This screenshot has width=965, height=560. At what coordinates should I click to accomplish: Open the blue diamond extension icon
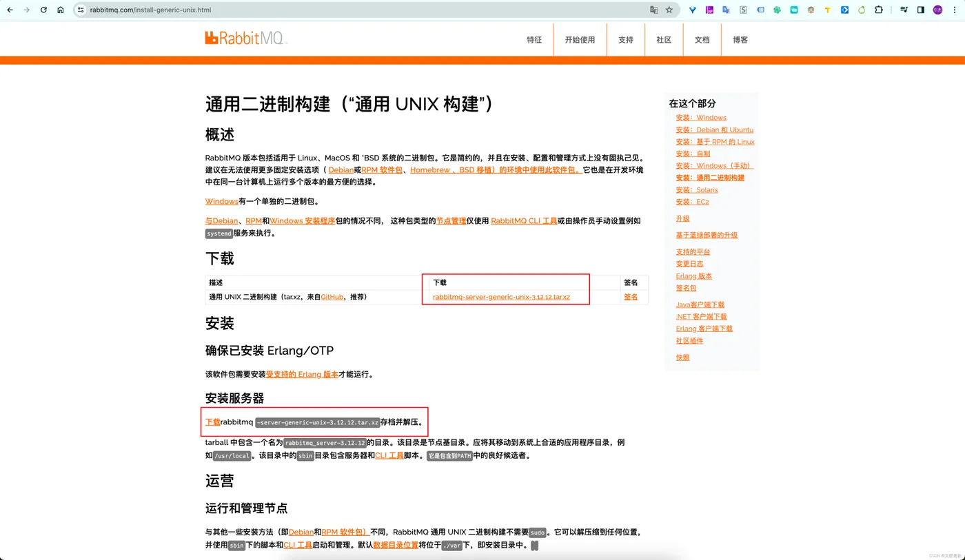[844, 10]
